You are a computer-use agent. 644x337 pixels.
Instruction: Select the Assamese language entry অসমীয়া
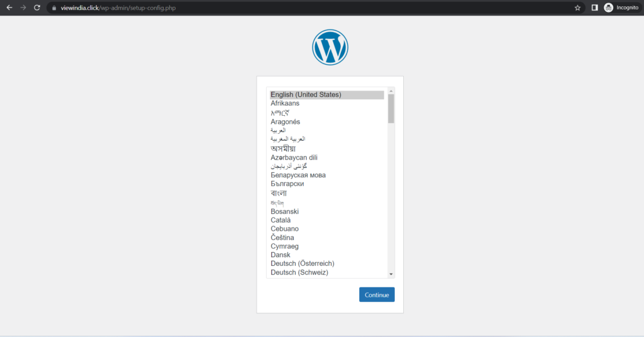click(x=327, y=148)
